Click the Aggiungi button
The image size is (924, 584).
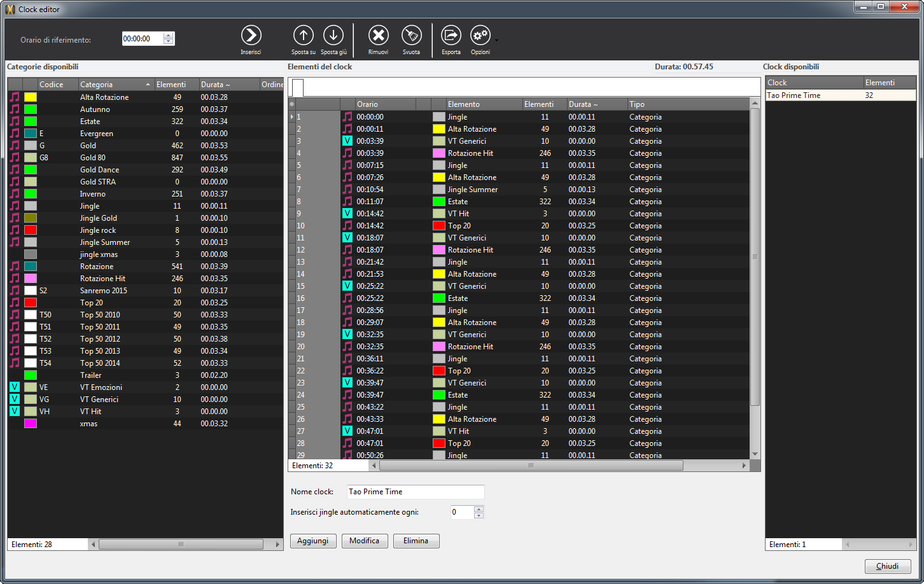[313, 541]
